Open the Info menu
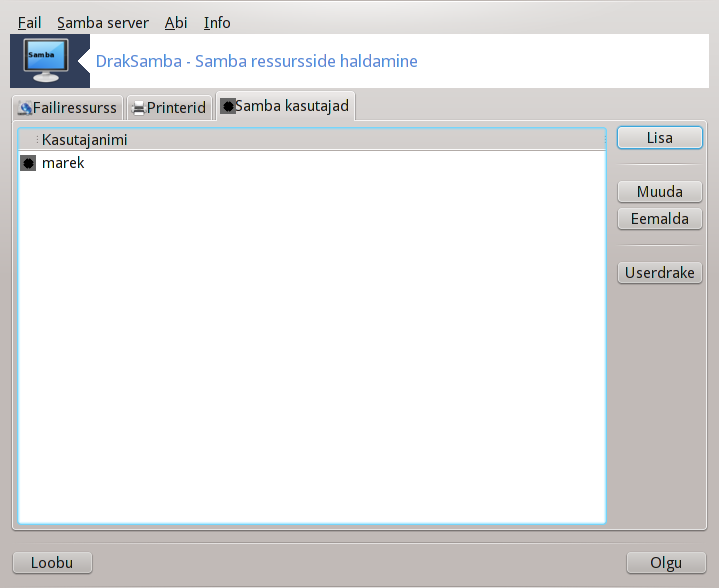The width and height of the screenshot is (719, 588). pos(217,22)
